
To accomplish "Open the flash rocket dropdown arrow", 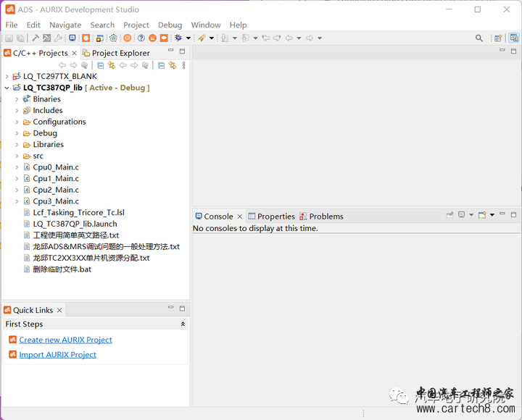I will pyautogui.click(x=212, y=38).
